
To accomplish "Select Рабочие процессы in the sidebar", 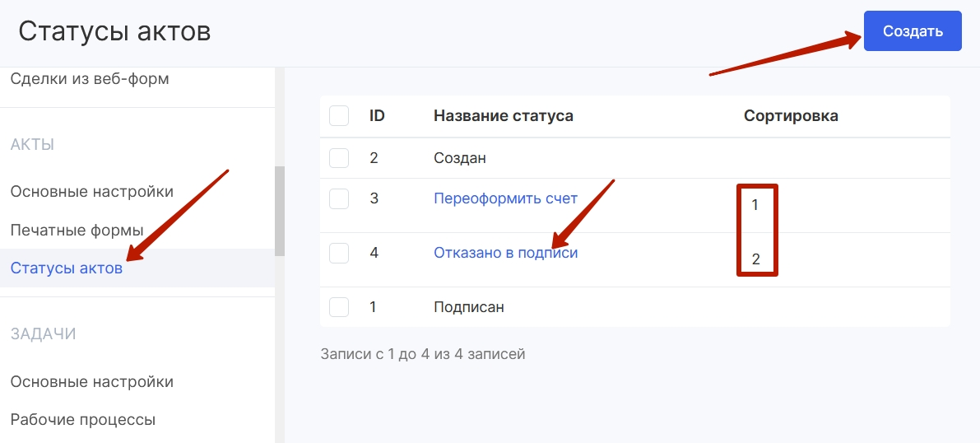I will 83,419.
